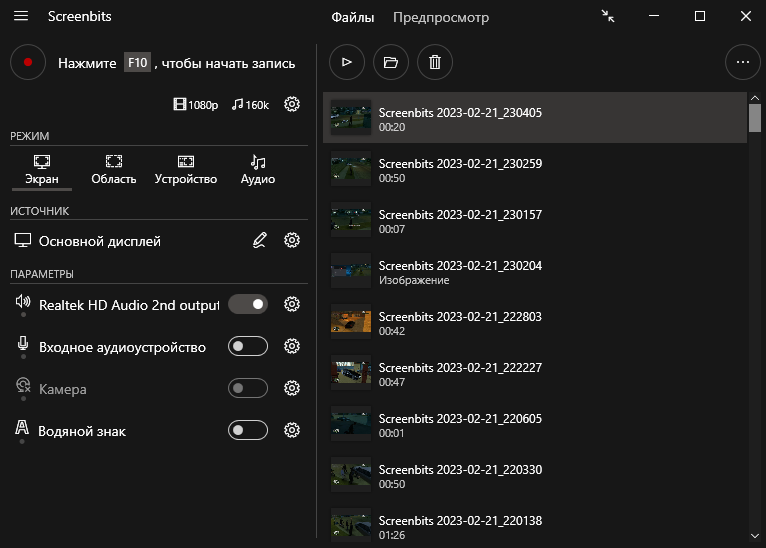
Task: Enable the Входное аудиоустройство toggle
Action: tap(248, 346)
